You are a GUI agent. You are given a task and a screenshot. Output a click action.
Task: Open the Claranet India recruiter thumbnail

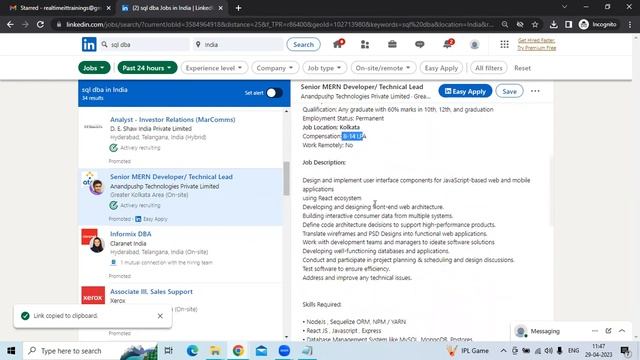tap(97, 245)
